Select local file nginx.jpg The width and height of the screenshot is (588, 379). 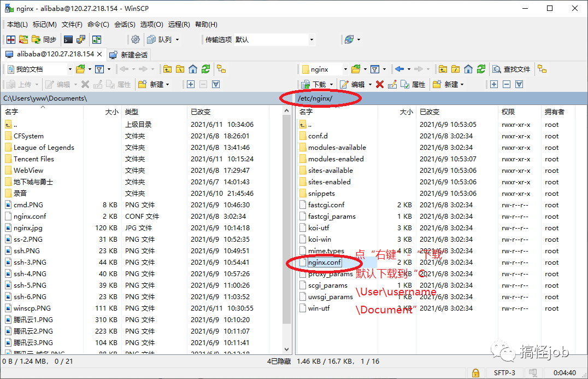click(28, 228)
